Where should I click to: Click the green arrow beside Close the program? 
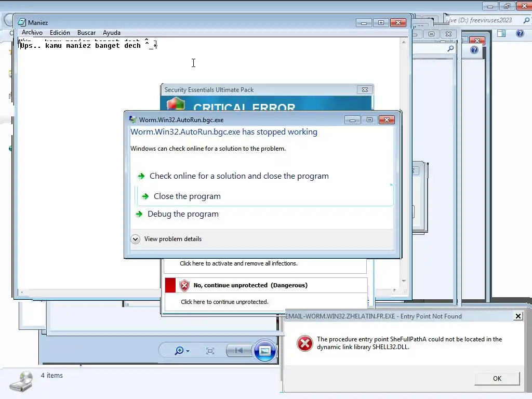(145, 196)
